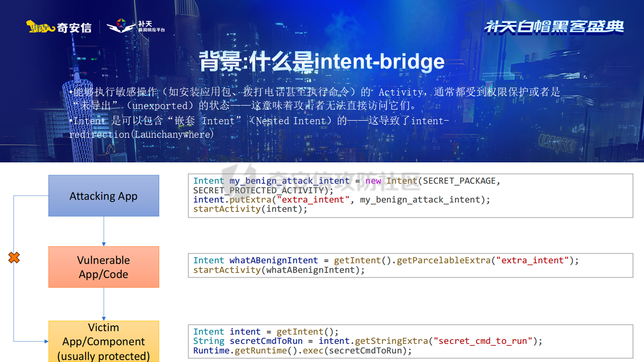The image size is (644, 362).
Task: Click the magenta "new" keyword in the code
Action: 373,181
